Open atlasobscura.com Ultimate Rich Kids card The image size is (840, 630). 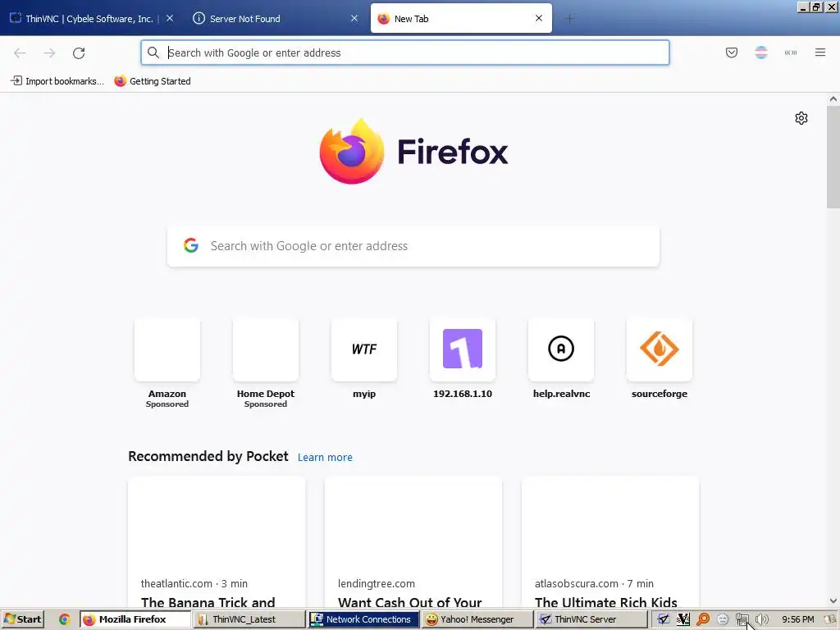point(610,542)
